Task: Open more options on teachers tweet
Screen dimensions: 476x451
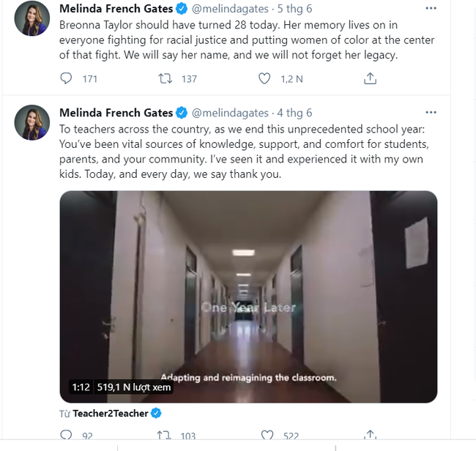Action: [431, 113]
